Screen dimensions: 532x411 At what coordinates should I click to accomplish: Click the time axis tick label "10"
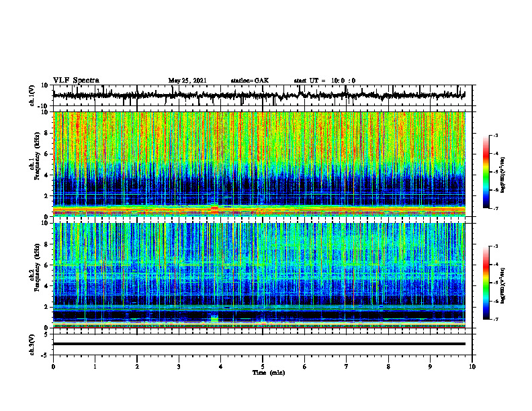472,367
